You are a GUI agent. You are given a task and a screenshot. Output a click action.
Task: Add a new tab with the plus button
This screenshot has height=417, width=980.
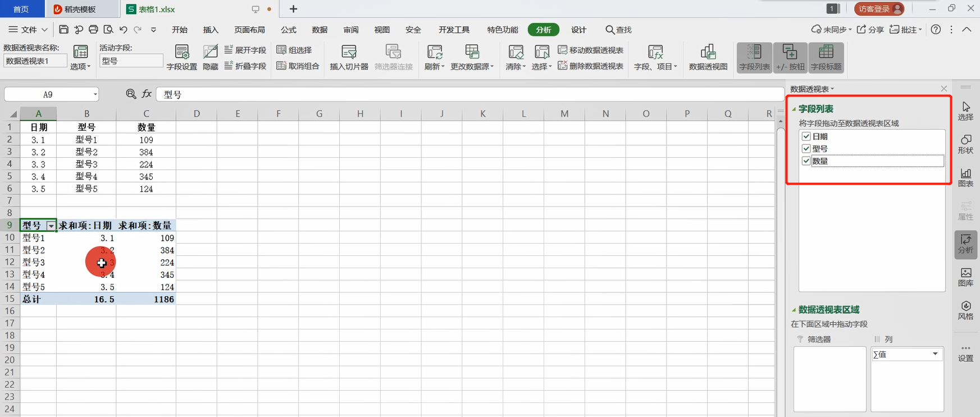(x=293, y=9)
